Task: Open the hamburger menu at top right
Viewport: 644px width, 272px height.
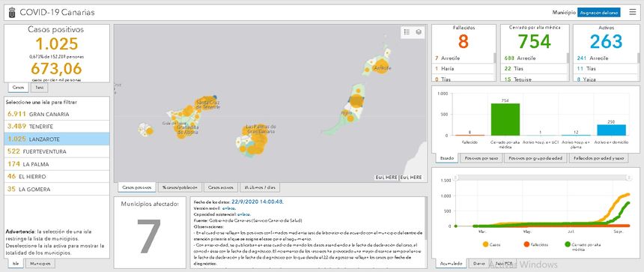Action: pos(633,12)
